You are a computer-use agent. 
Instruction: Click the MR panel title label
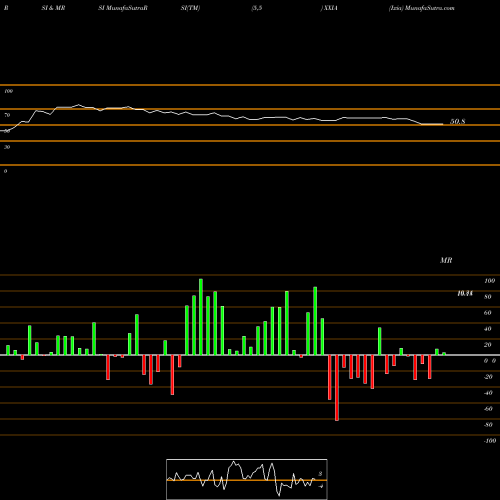pos(446,260)
